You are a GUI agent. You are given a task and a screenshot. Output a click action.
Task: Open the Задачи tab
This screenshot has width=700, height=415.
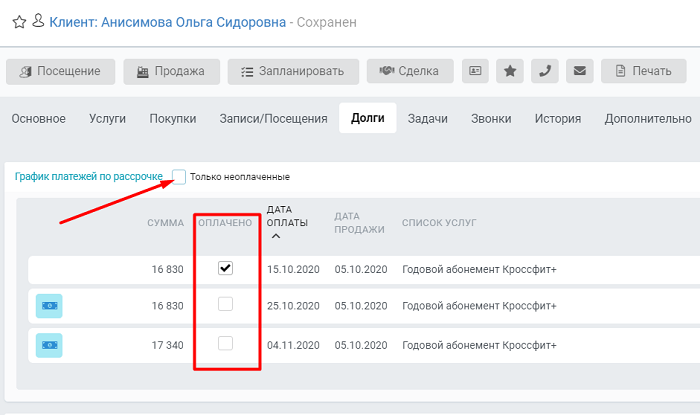coord(427,119)
